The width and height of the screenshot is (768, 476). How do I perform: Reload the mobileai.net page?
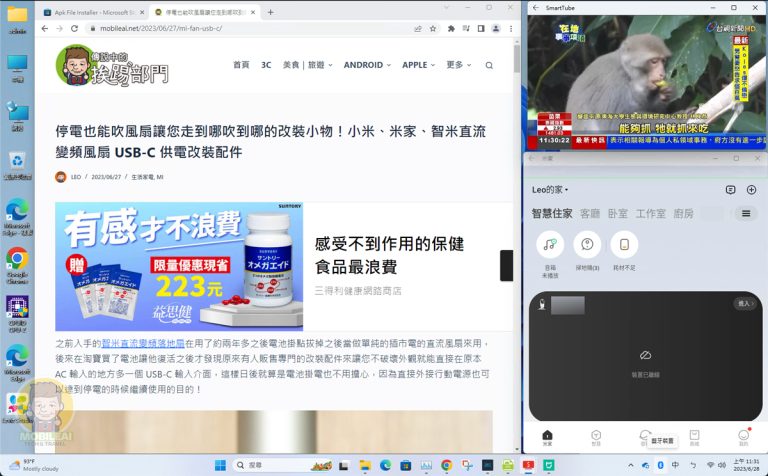pyautogui.click(x=74, y=28)
